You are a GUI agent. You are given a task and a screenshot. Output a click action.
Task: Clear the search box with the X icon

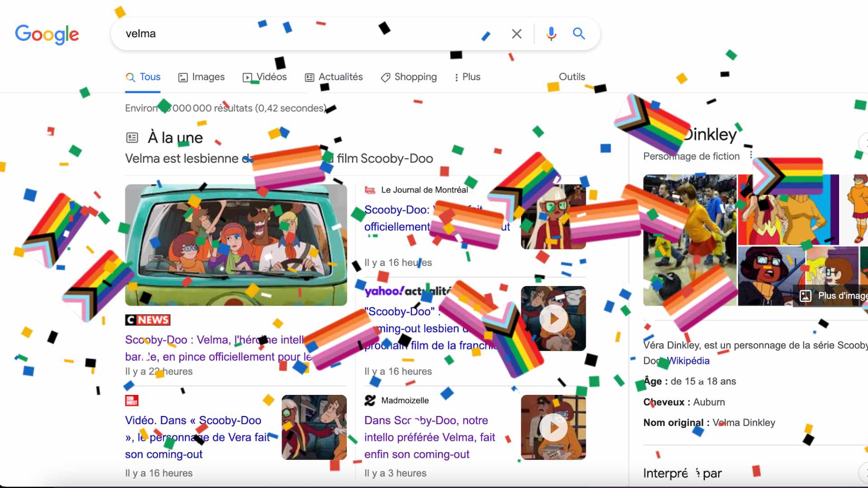point(517,34)
